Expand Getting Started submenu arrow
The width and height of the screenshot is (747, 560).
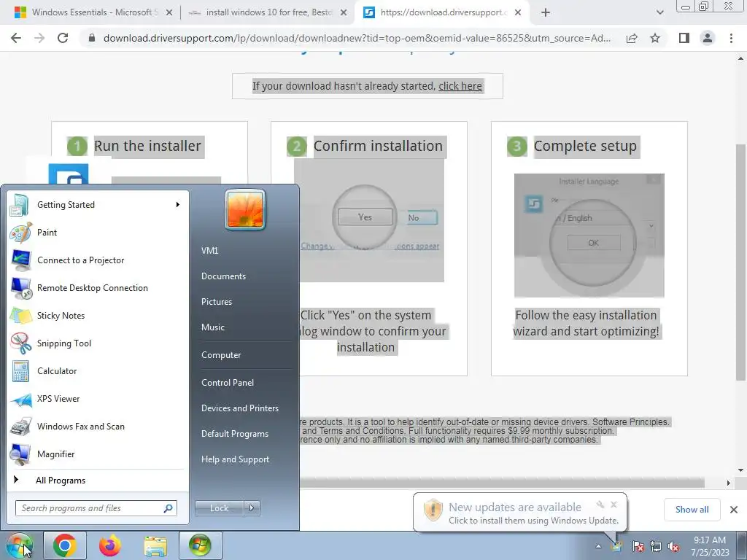click(x=178, y=205)
